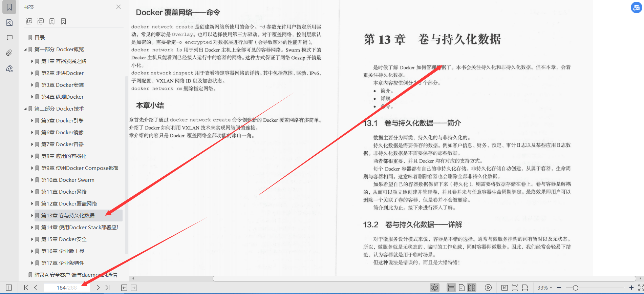Image resolution: width=644 pixels, height=294 pixels.
Task: Switch to single page view
Action: (x=461, y=288)
